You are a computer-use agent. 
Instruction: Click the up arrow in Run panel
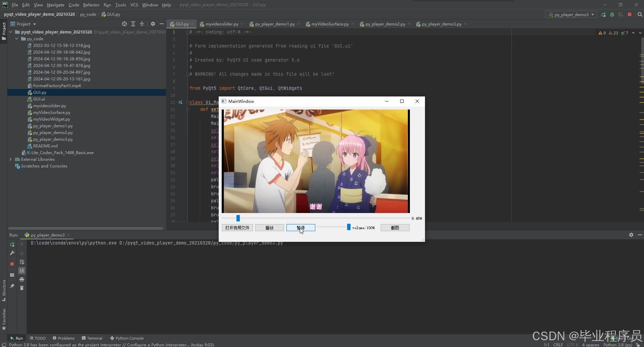(x=22, y=245)
